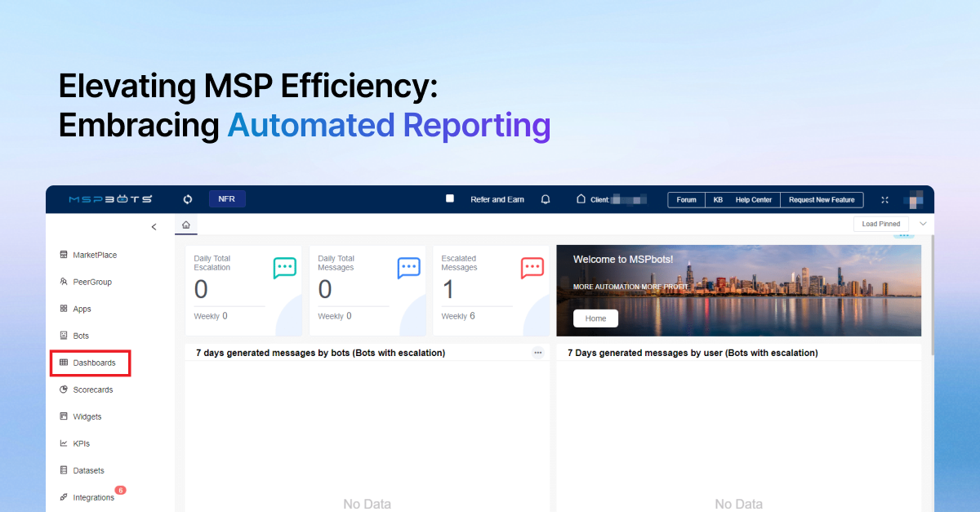This screenshot has height=512, width=980.
Task: Select the home tab icon
Action: [x=186, y=225]
